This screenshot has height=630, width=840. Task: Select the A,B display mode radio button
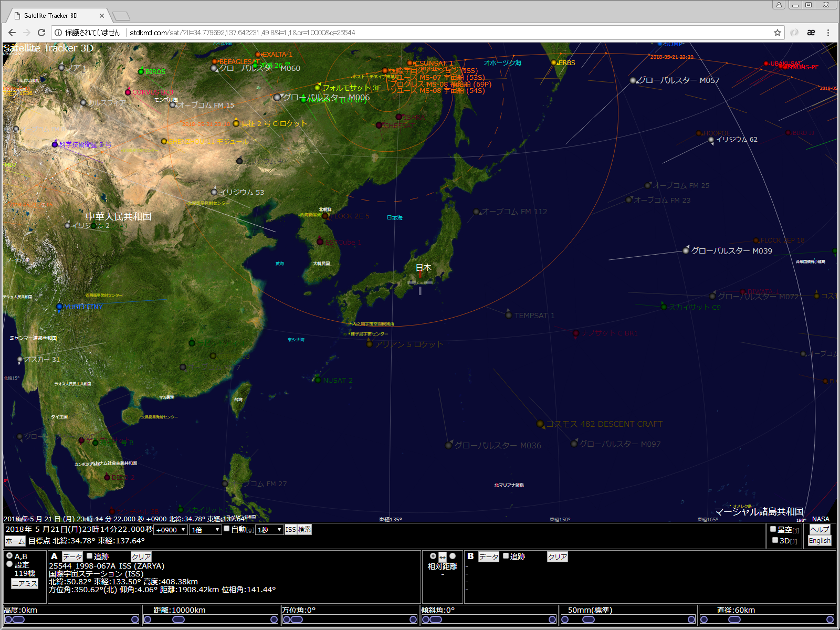[9, 555]
